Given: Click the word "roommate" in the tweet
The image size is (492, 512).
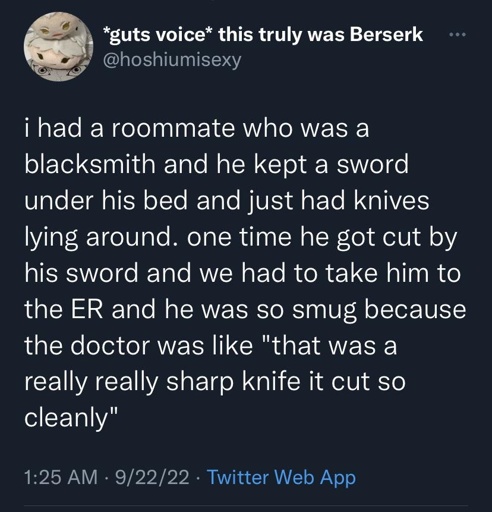Looking at the screenshot, I should tap(173, 129).
